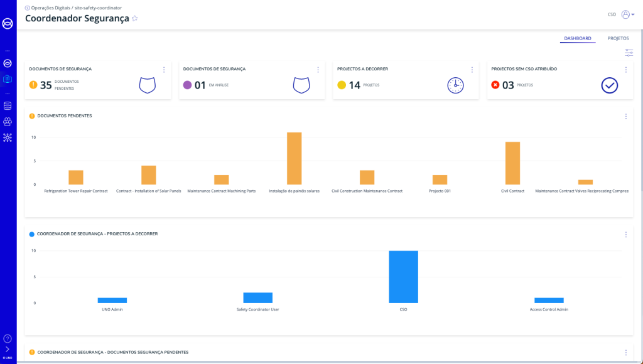
Task: Click the back arrow before the breadcrumb
Action: [x=27, y=8]
